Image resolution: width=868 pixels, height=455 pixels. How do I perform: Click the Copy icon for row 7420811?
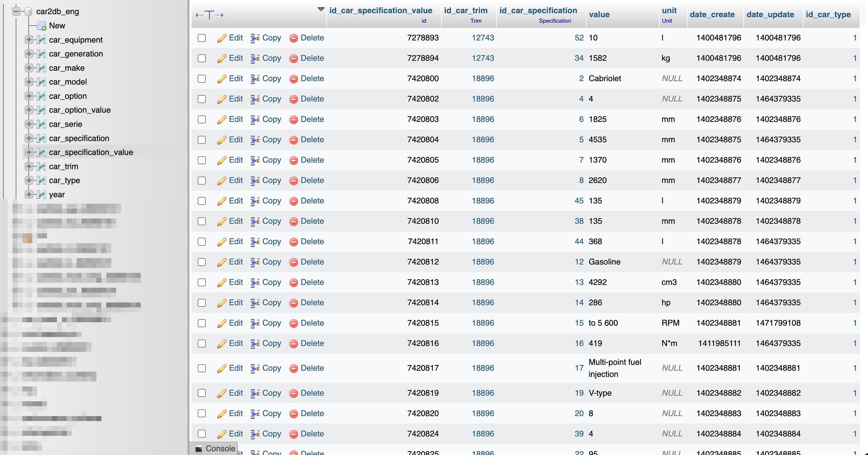pos(255,241)
